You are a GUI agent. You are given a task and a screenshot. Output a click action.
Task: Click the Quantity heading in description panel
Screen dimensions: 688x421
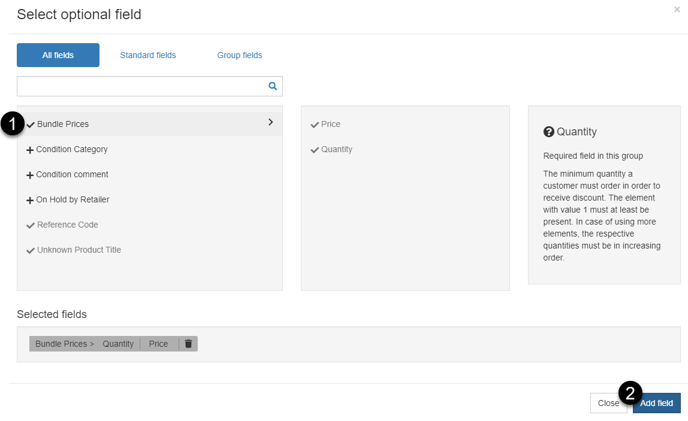pos(577,132)
